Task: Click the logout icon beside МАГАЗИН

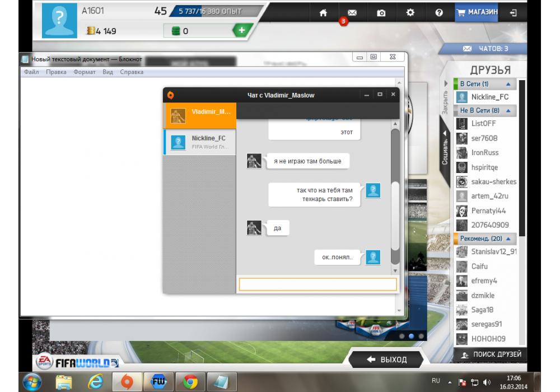Action: coord(514,12)
